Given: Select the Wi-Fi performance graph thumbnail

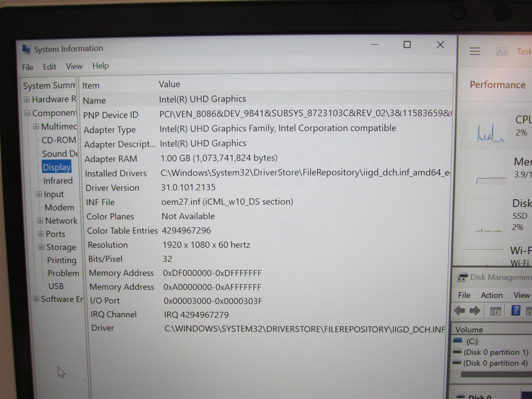Looking at the screenshot, I should click(x=483, y=256).
